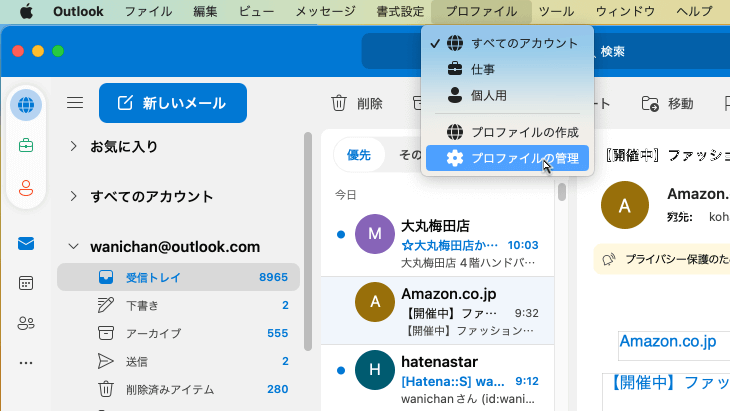Click the purple M sender avatar

point(375,234)
